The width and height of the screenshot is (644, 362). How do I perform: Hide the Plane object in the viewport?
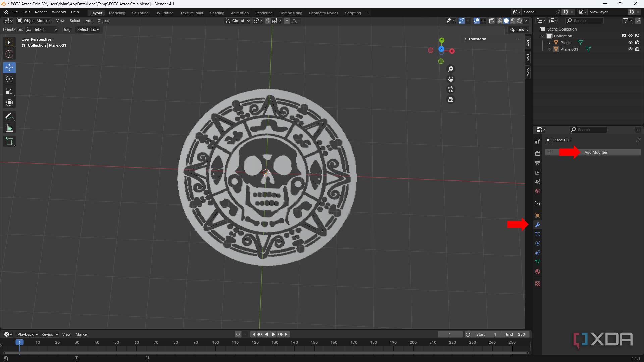[631, 42]
